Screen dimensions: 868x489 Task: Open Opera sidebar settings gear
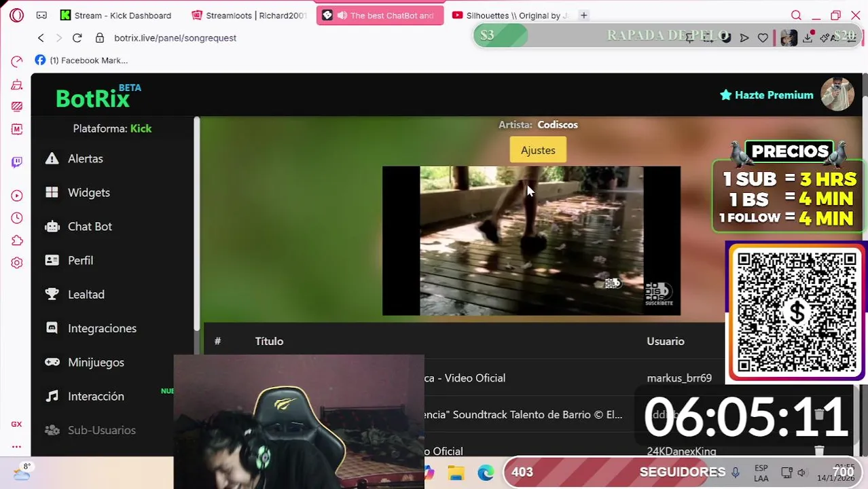tap(17, 263)
